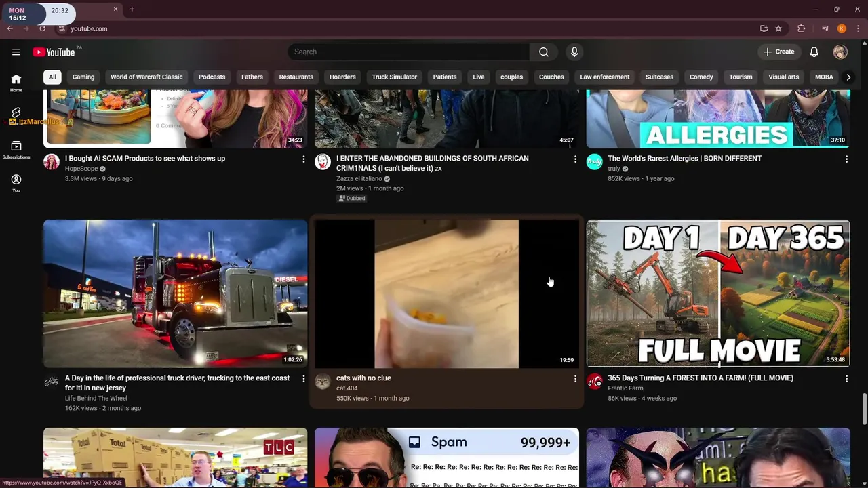Open Zazza el italiano channel avatar

click(x=323, y=161)
